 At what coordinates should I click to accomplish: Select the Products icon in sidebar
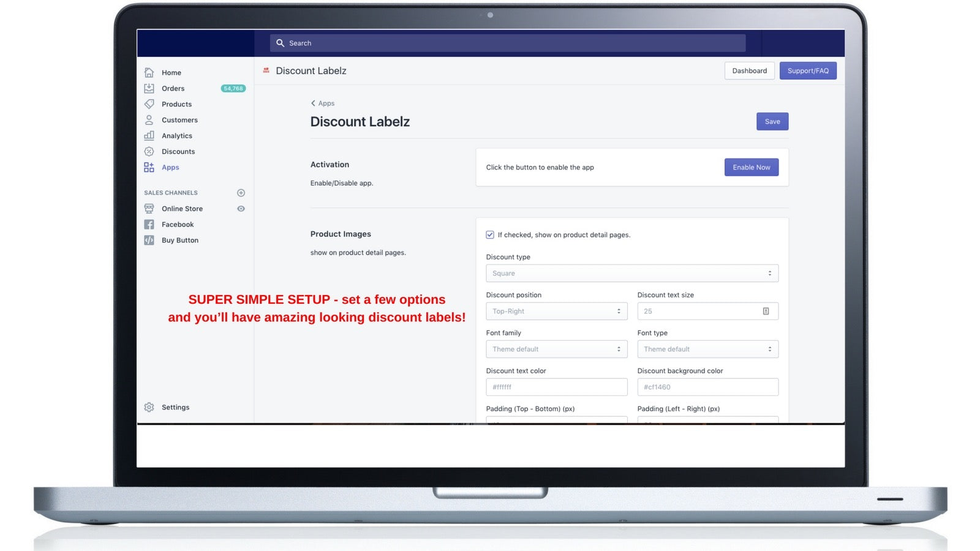tap(149, 104)
